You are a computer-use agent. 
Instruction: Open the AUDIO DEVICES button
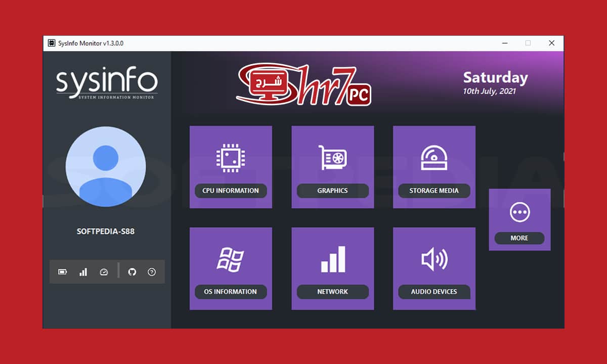click(434, 292)
